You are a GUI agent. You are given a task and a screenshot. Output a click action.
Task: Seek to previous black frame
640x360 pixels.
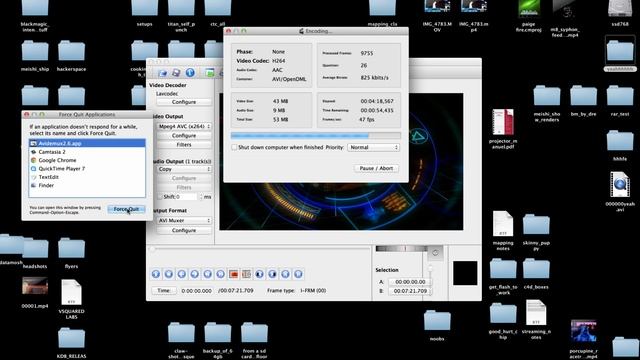click(x=259, y=274)
